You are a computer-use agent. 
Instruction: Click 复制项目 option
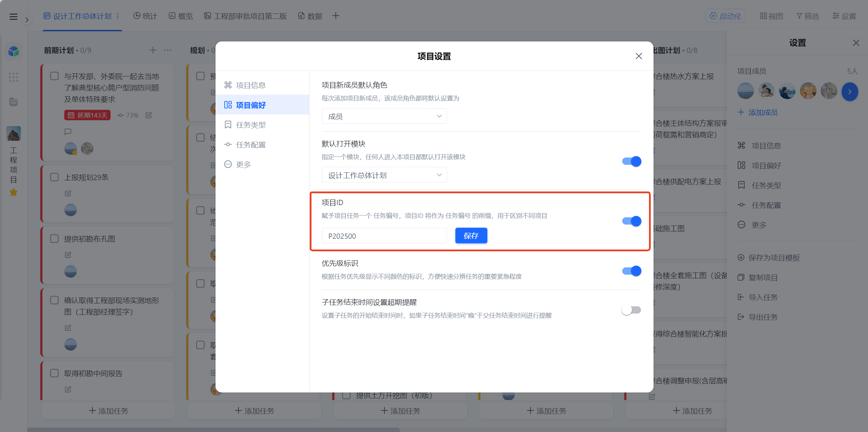pyautogui.click(x=758, y=277)
